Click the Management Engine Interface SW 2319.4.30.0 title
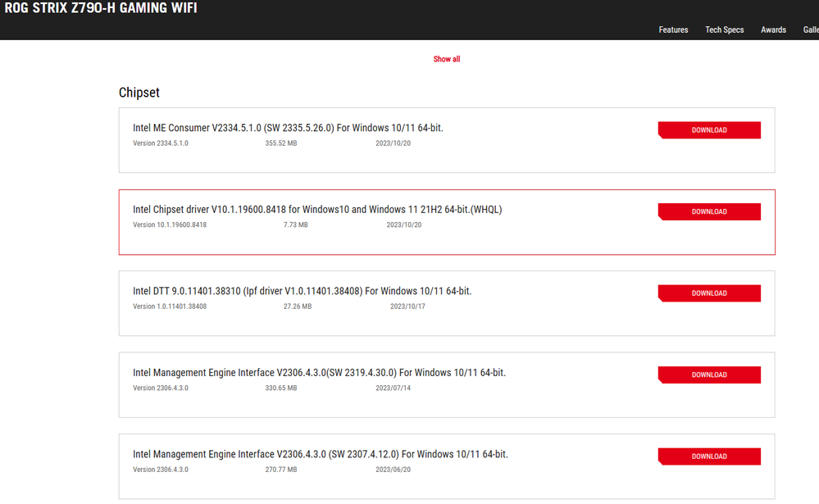 (x=319, y=372)
